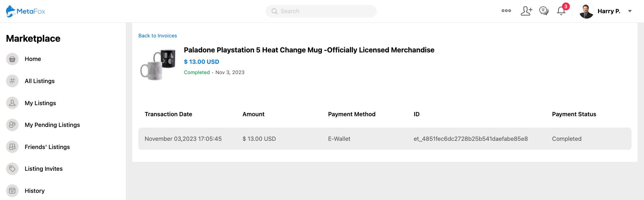Screen dimensions: 644x200
Task: Click the My Listings person icon
Action: [x=12, y=103]
